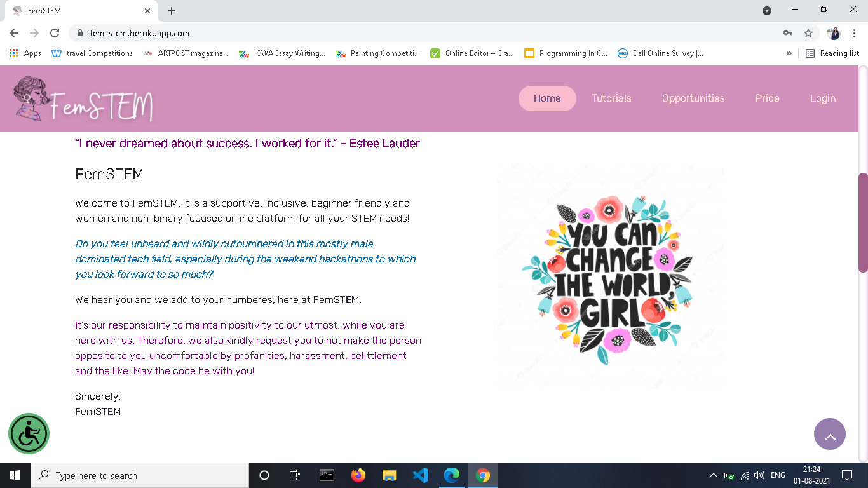This screenshot has width=868, height=488.
Task: Show hidden system tray icons
Action: (x=714, y=475)
